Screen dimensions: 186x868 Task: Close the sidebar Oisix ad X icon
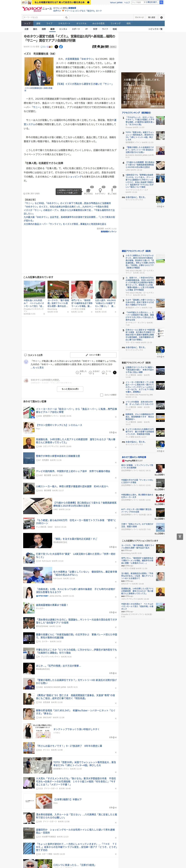pos(164,73)
